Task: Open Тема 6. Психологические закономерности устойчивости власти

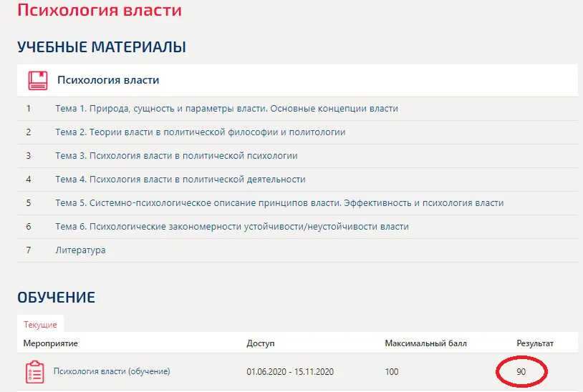Action: click(x=232, y=227)
